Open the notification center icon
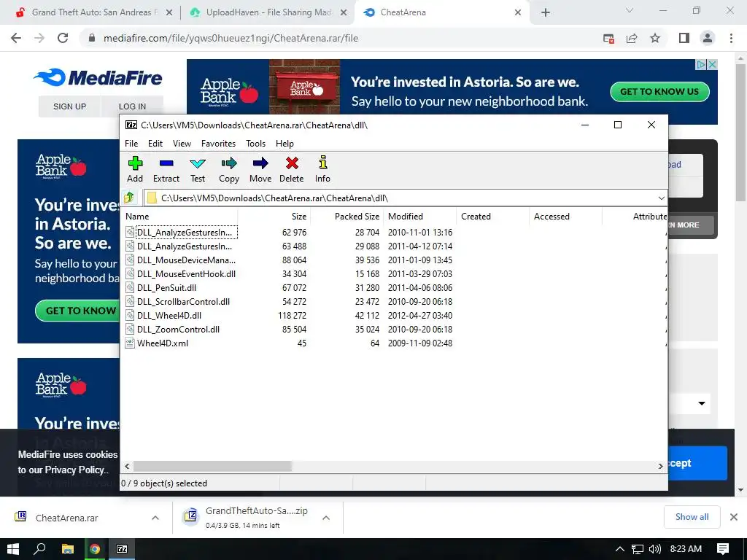Viewport: 747px width, 560px height. click(723, 549)
